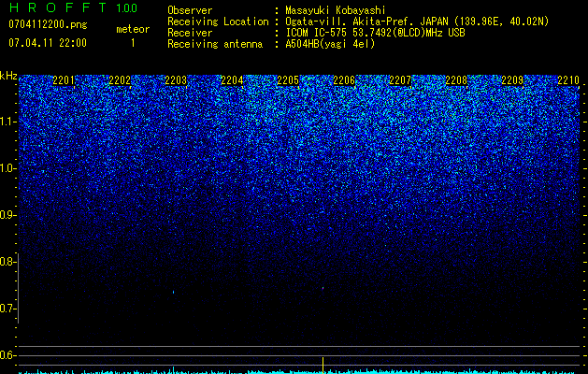Click the 0.8 kHz frequency axis label
The image size is (588, 374).
pyautogui.click(x=7, y=262)
